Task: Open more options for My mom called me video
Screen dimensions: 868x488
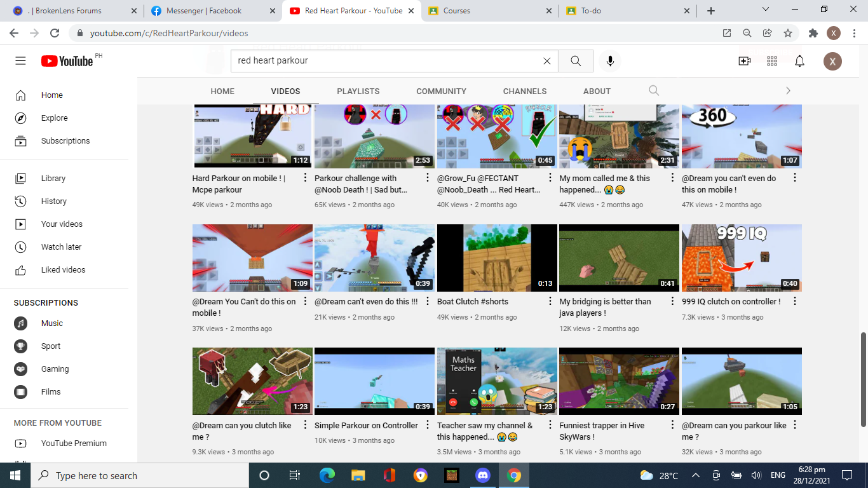Action: (672, 178)
